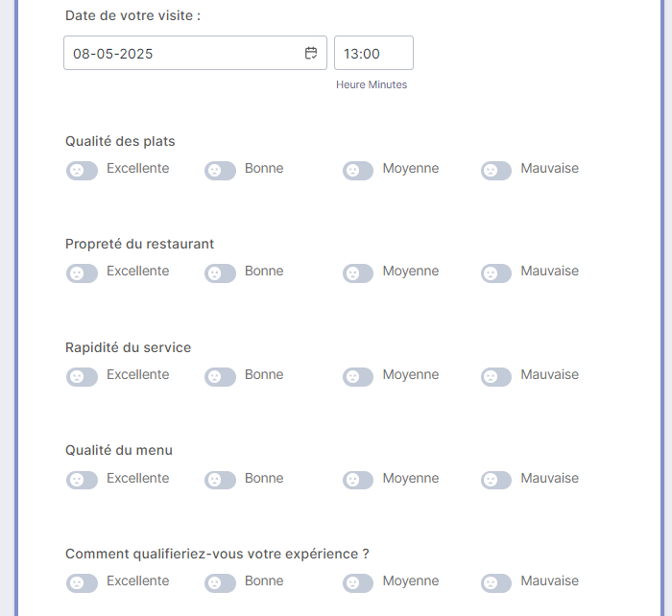Toggle Bonne for Qualité des plats
The height and width of the screenshot is (616, 672).
221,170
